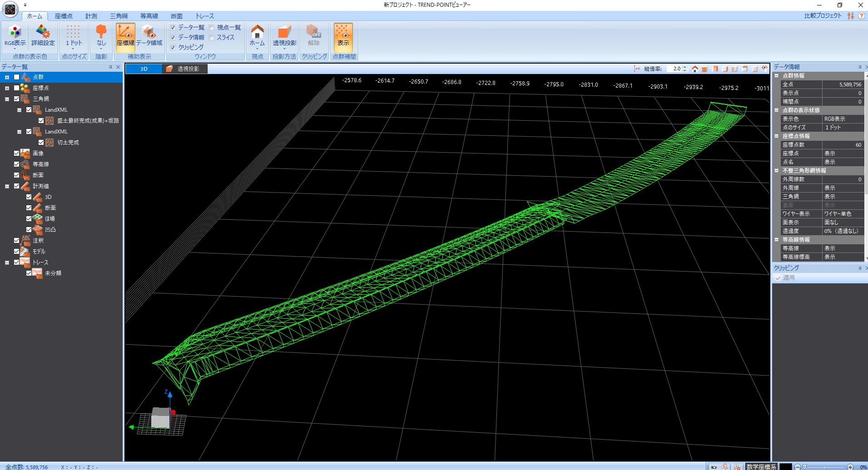Click the grayed 解除 clipping button
The image size is (868, 470).
(314, 36)
